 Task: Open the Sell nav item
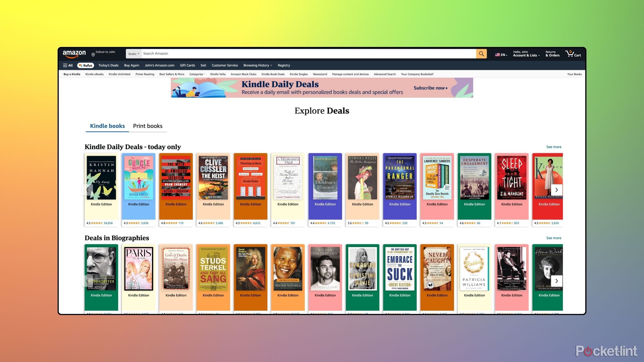click(x=203, y=65)
